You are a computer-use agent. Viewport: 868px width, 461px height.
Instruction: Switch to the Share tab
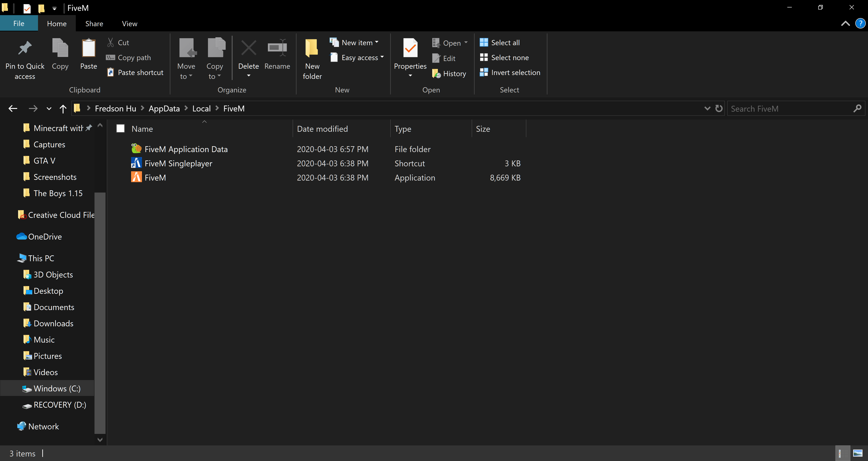pos(94,24)
